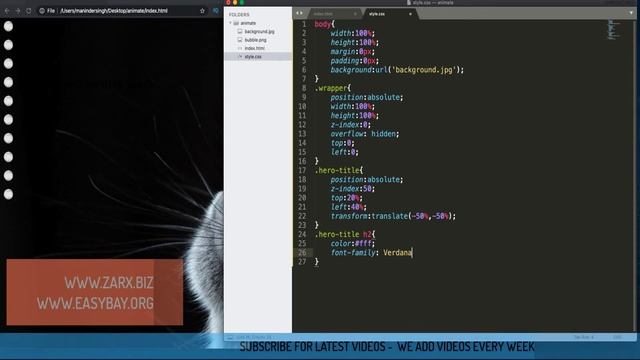Screen dimensions: 640x360
Task: Click the code icon beside index.html
Action: (x=240, y=48)
